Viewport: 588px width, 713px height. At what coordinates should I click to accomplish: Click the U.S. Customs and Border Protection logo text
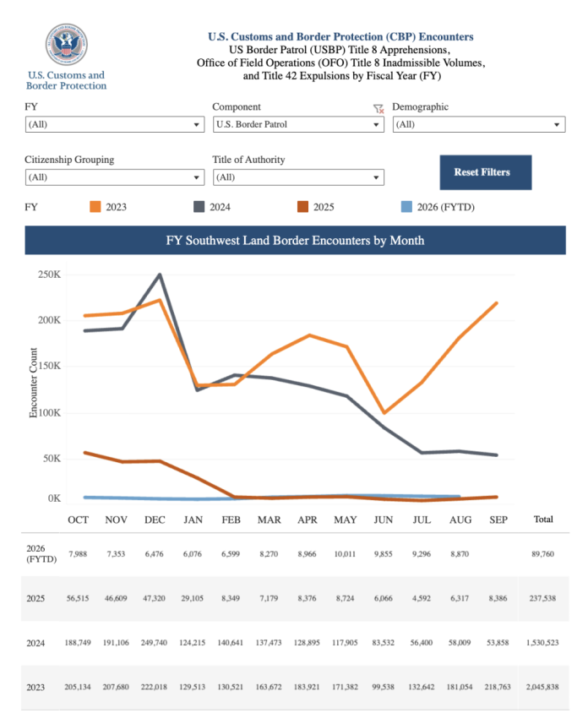click(x=67, y=80)
